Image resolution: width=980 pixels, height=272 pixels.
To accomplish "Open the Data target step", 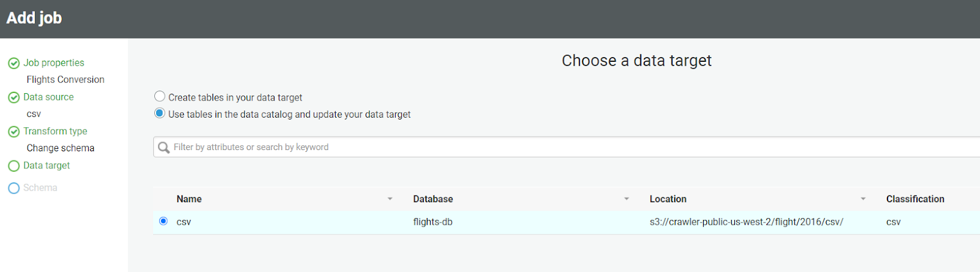I will [47, 165].
